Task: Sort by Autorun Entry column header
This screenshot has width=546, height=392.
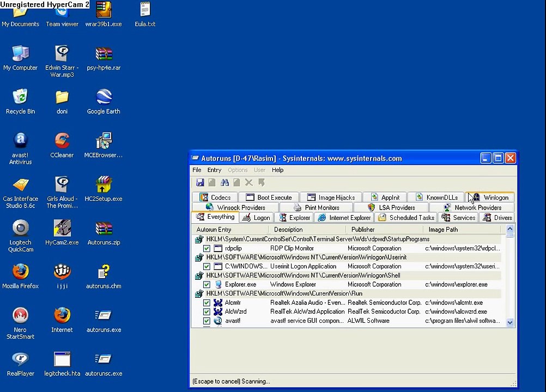Action: click(230, 230)
